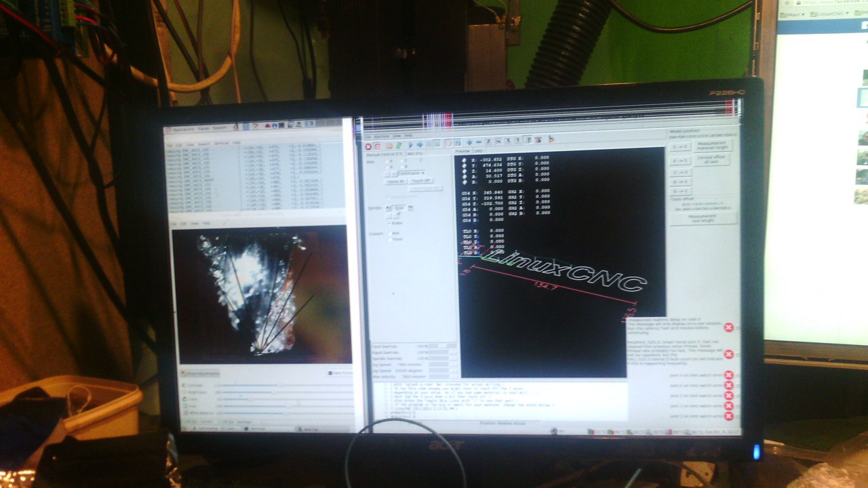This screenshot has height=488, width=868.
Task: Toggle the rotate/pan mode toolbar icon
Action: coord(538,139)
